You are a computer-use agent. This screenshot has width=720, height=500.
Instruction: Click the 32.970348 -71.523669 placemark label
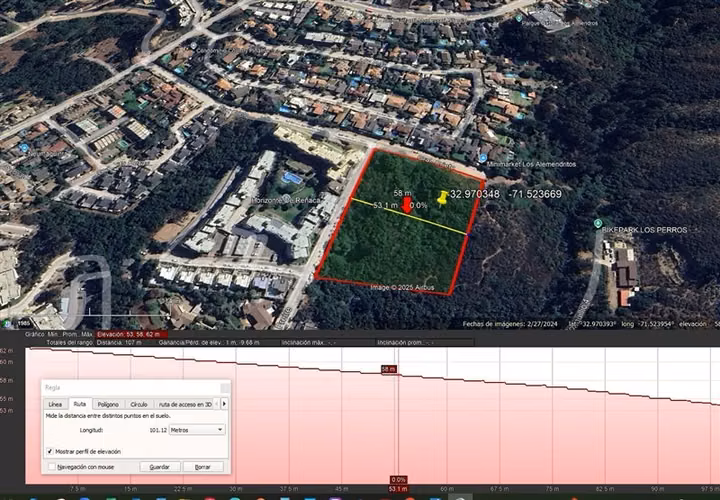coord(506,194)
